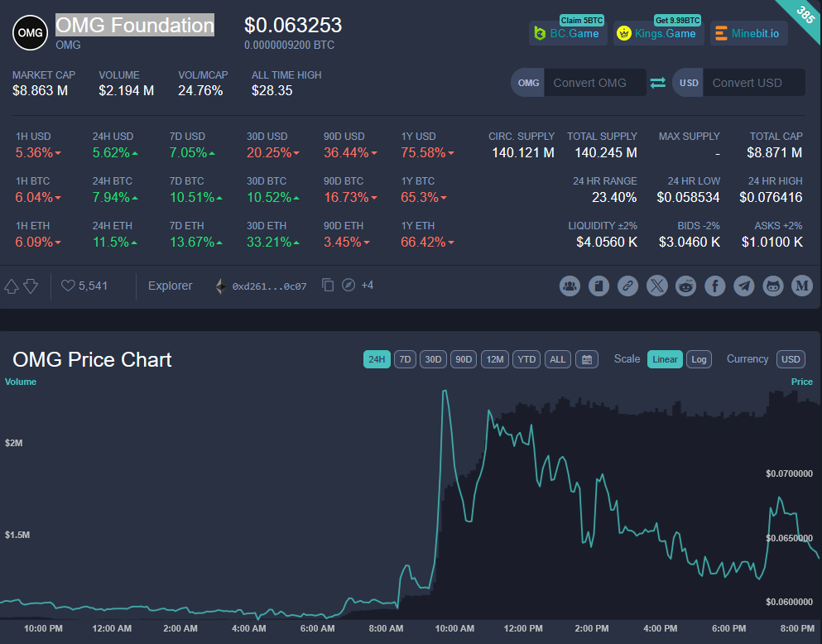Click the Convert OMG input field
Screen dimensions: 822x644
pyautogui.click(x=595, y=83)
